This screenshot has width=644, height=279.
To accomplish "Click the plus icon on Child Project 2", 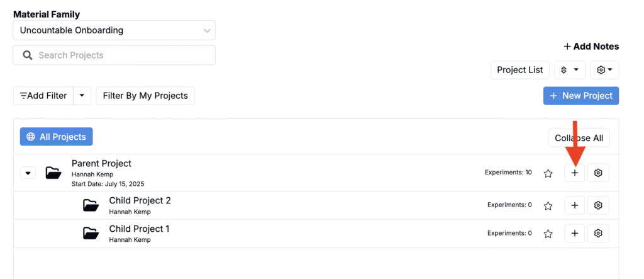I will click(574, 205).
